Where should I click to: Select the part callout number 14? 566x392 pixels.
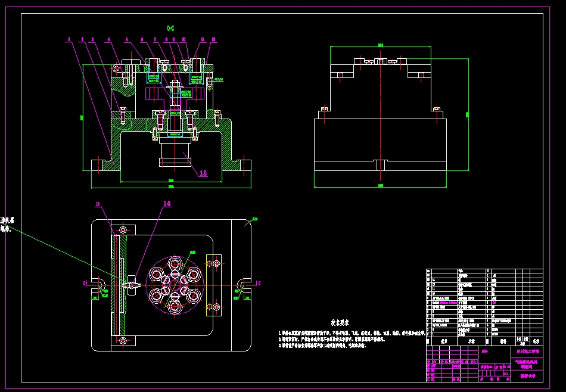click(x=167, y=204)
